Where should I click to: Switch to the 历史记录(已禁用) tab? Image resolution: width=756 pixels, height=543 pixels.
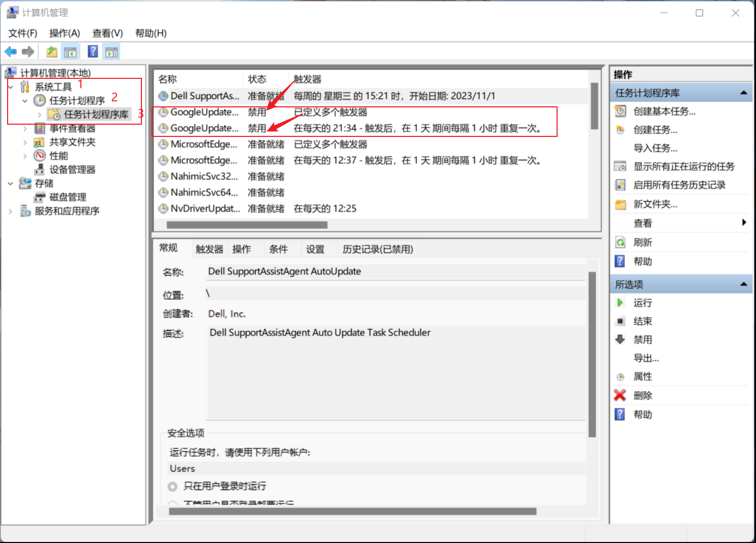(377, 249)
